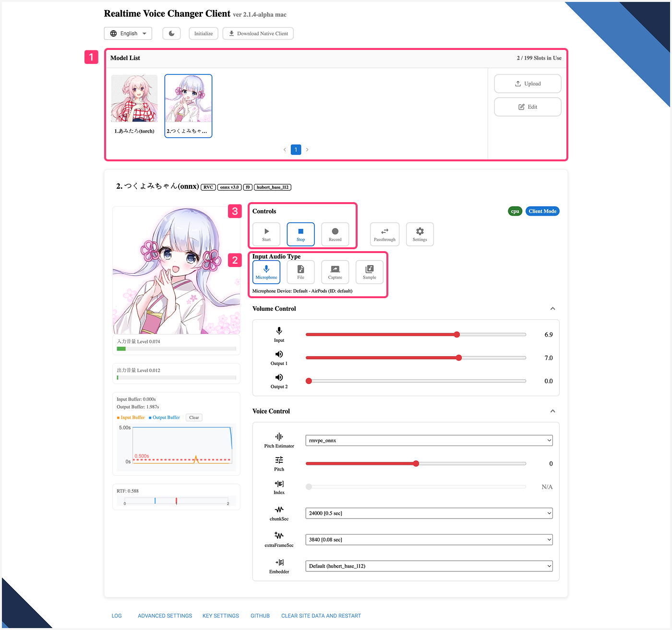Collapse the Volume Control section
672x630 pixels.
[552, 309]
